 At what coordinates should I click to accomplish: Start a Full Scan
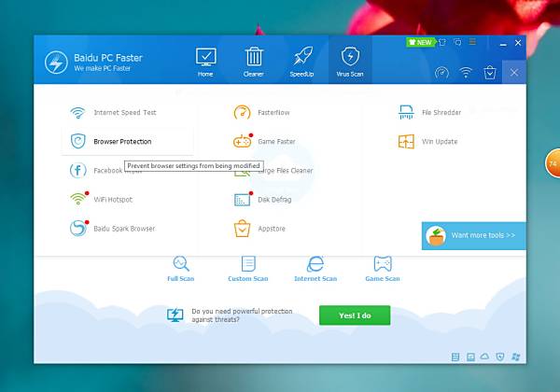(x=181, y=269)
